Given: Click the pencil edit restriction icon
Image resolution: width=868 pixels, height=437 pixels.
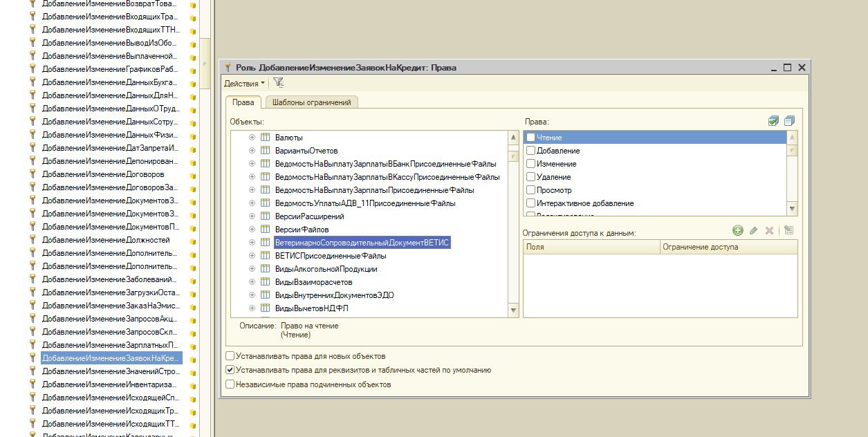Looking at the screenshot, I should click(x=753, y=230).
